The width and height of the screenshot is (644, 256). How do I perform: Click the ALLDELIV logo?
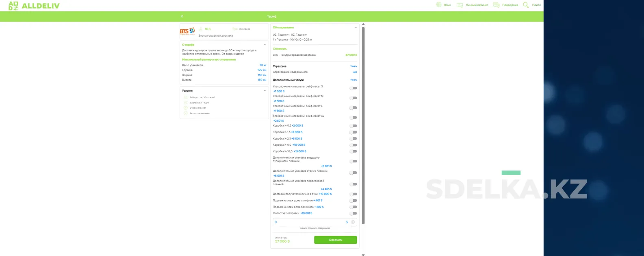pyautogui.click(x=34, y=6)
